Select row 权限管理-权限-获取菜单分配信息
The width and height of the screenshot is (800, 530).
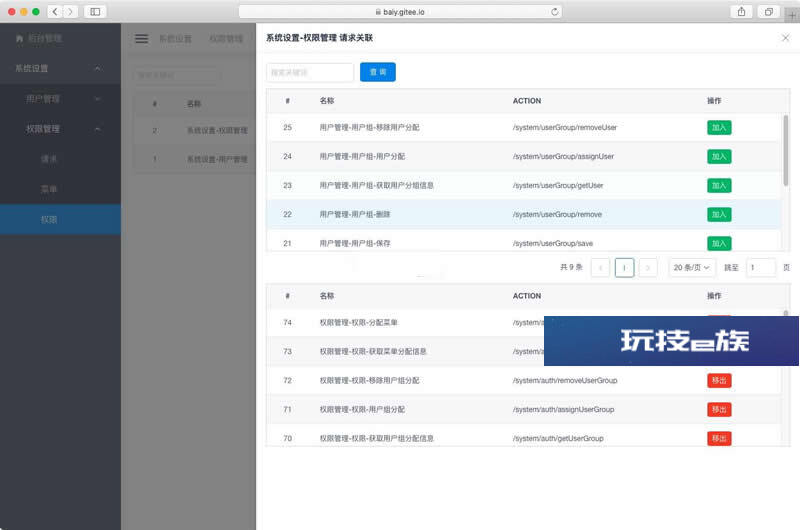405,351
